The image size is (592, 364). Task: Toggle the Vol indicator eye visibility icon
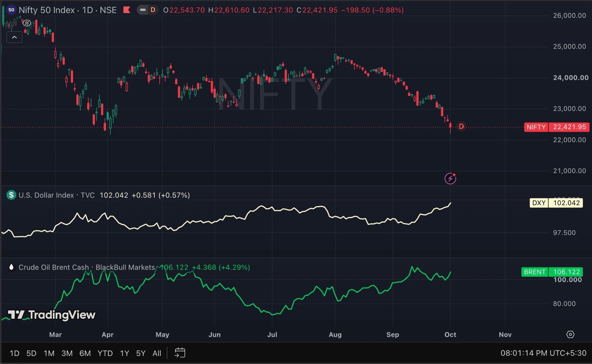(27, 23)
